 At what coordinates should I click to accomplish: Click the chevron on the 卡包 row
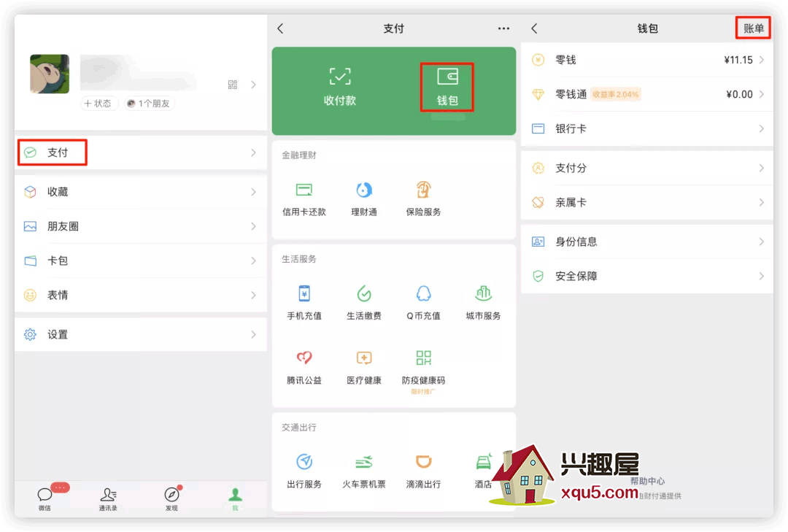[253, 261]
